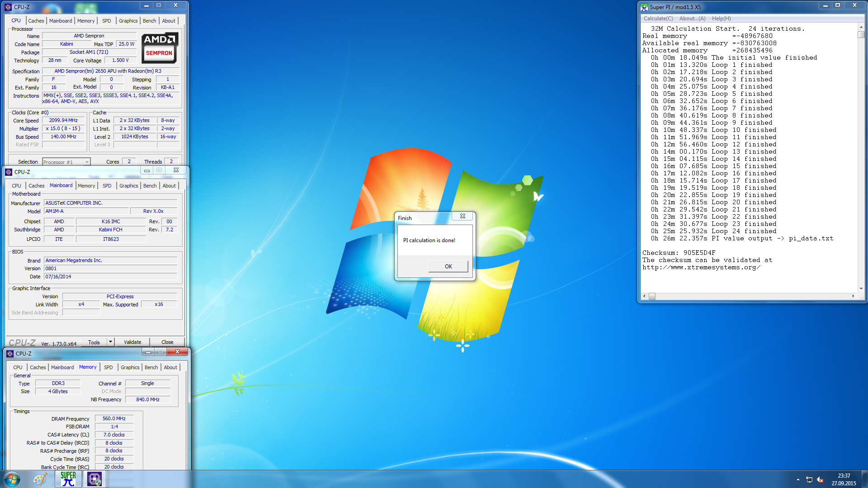Click the Code Name value Kabini

(x=66, y=44)
